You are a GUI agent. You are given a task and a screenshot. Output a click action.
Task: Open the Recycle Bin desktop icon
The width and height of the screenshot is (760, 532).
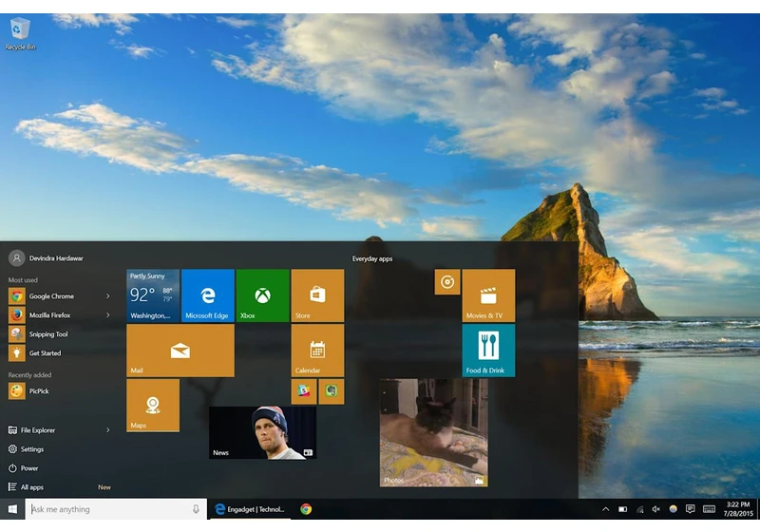20,33
